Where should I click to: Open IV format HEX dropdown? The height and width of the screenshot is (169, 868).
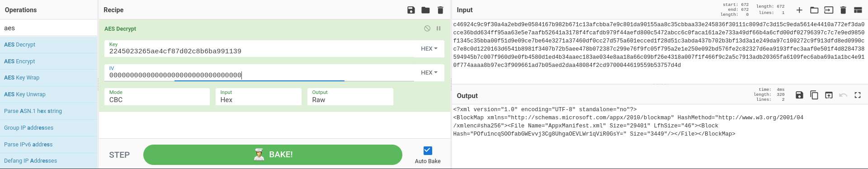click(x=429, y=73)
